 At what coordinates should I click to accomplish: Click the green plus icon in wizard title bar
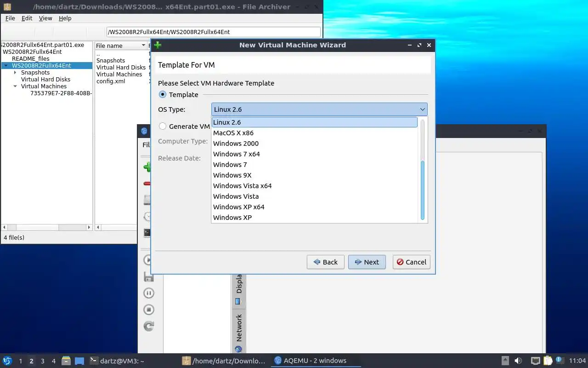158,45
